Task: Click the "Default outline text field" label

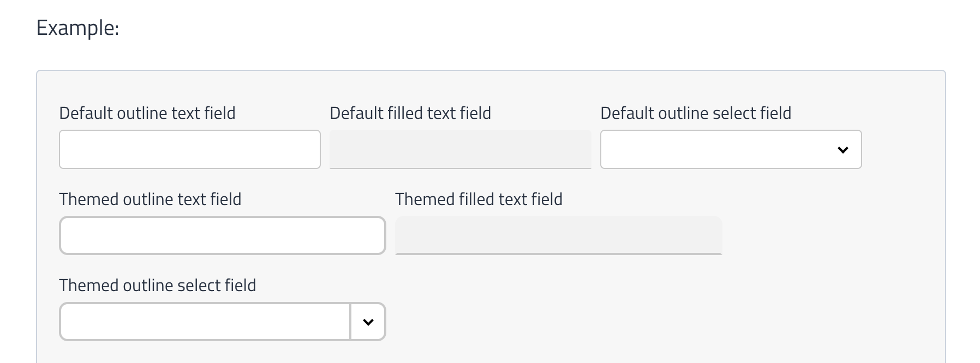Action: point(147,113)
